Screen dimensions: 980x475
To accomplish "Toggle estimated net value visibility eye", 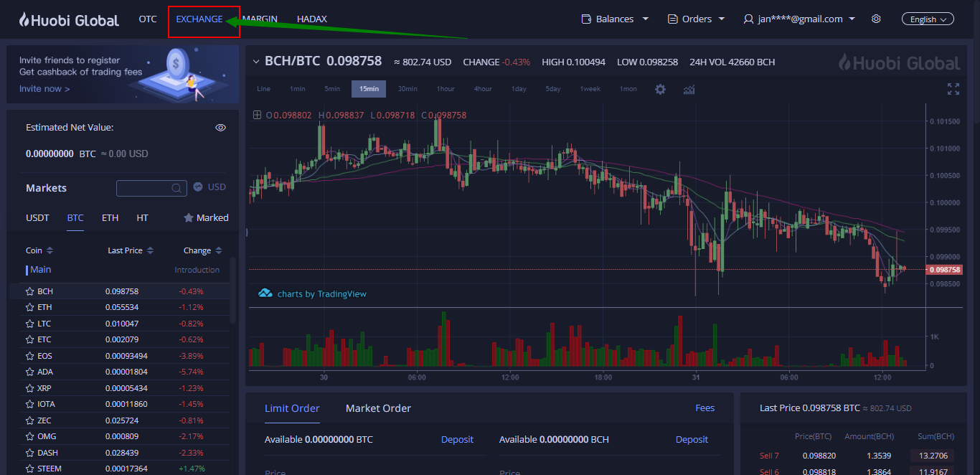I will 221,128.
